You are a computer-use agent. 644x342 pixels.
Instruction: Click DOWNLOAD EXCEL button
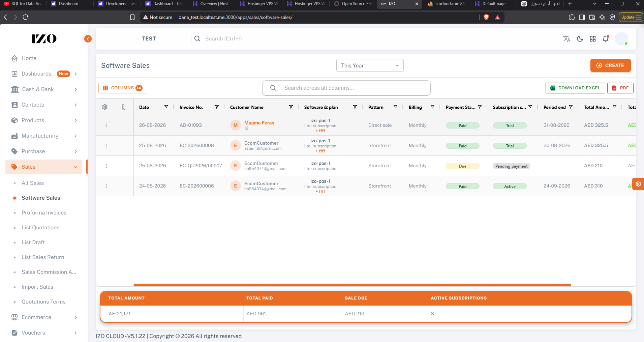click(x=575, y=88)
